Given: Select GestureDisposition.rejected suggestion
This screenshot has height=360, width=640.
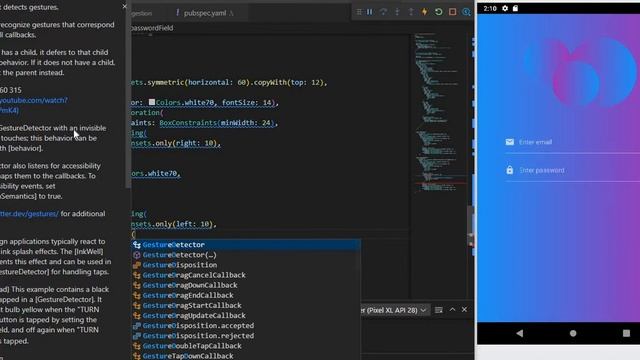Looking at the screenshot, I should 246,336.
